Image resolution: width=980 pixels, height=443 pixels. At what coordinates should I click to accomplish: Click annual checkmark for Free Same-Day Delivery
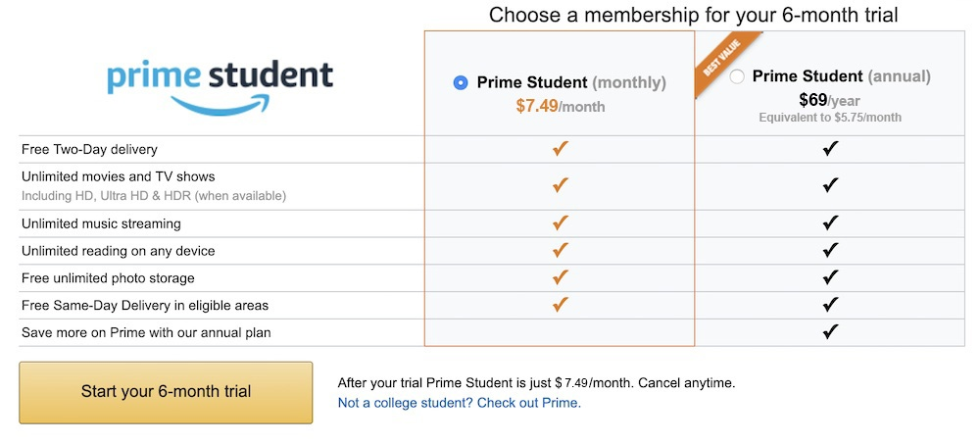pos(830,304)
